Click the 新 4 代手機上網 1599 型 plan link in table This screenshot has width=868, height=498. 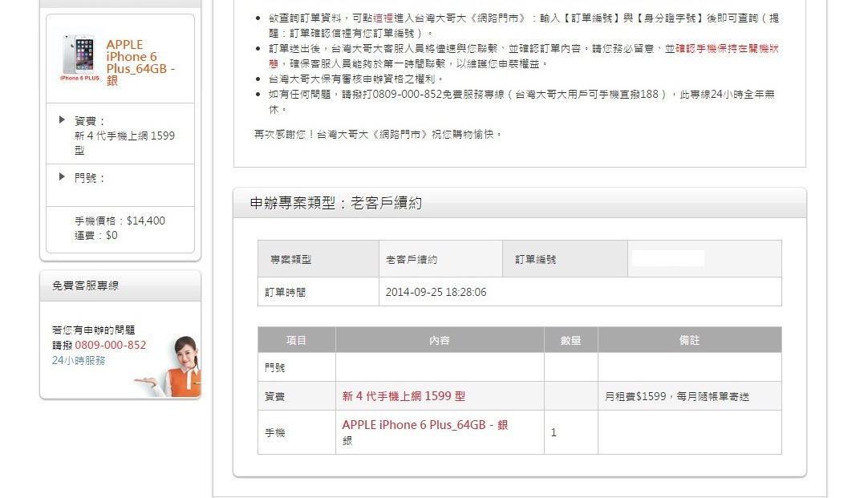pos(404,396)
